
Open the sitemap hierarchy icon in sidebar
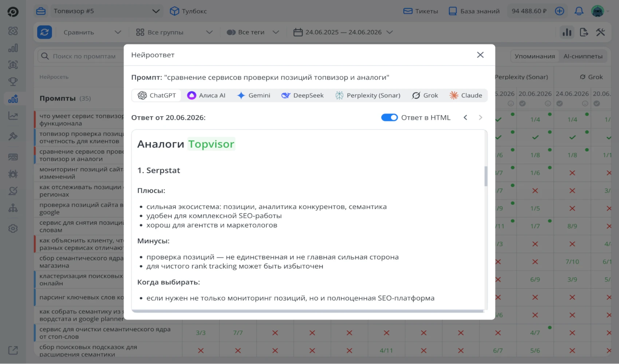(x=13, y=208)
